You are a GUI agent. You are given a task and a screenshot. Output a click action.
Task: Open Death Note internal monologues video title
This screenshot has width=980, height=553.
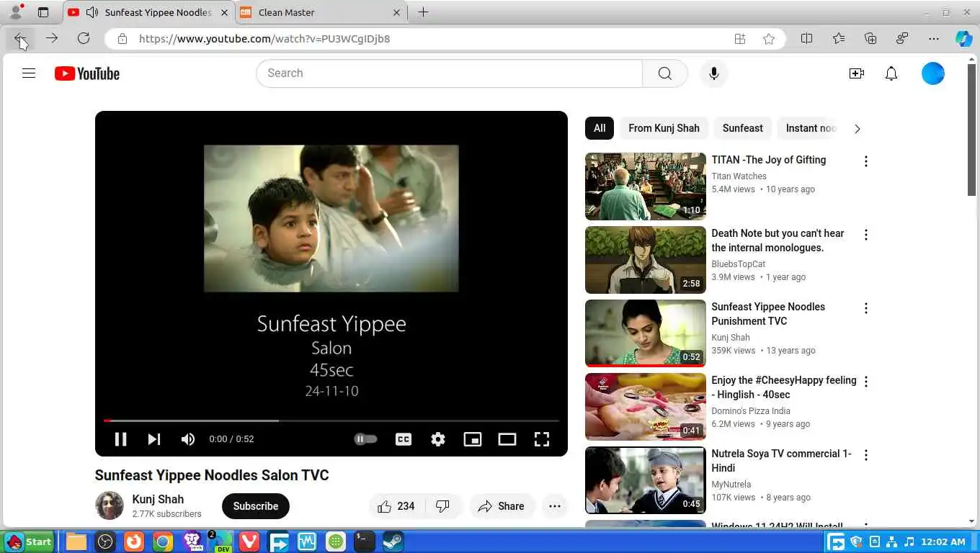coord(778,240)
